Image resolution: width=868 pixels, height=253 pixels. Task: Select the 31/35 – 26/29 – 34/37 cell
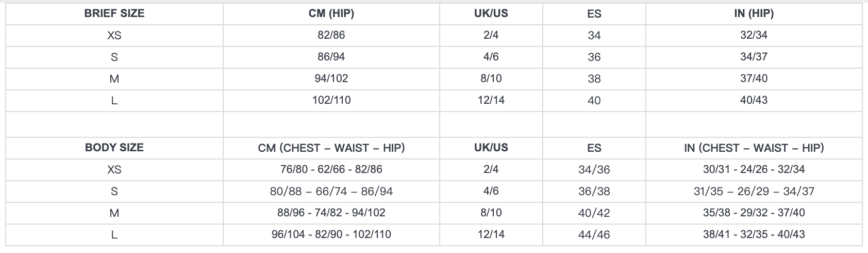[754, 192]
